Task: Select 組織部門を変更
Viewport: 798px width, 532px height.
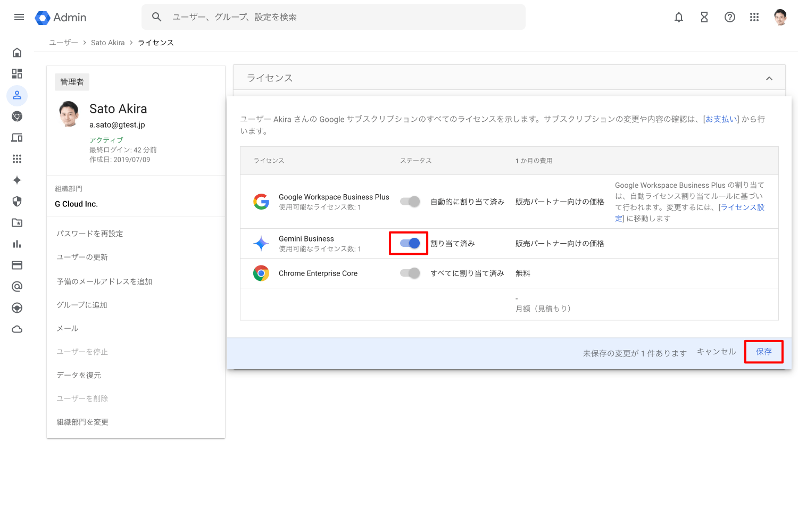Action: (82, 422)
